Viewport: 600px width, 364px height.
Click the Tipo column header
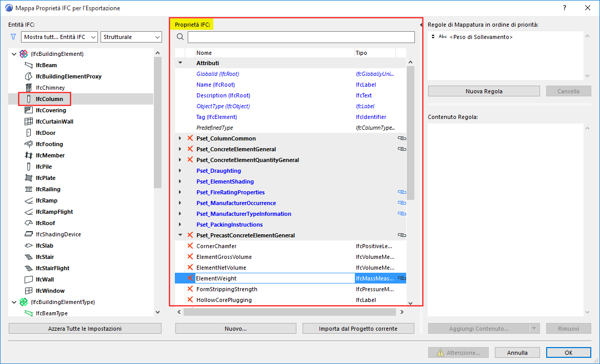point(375,53)
